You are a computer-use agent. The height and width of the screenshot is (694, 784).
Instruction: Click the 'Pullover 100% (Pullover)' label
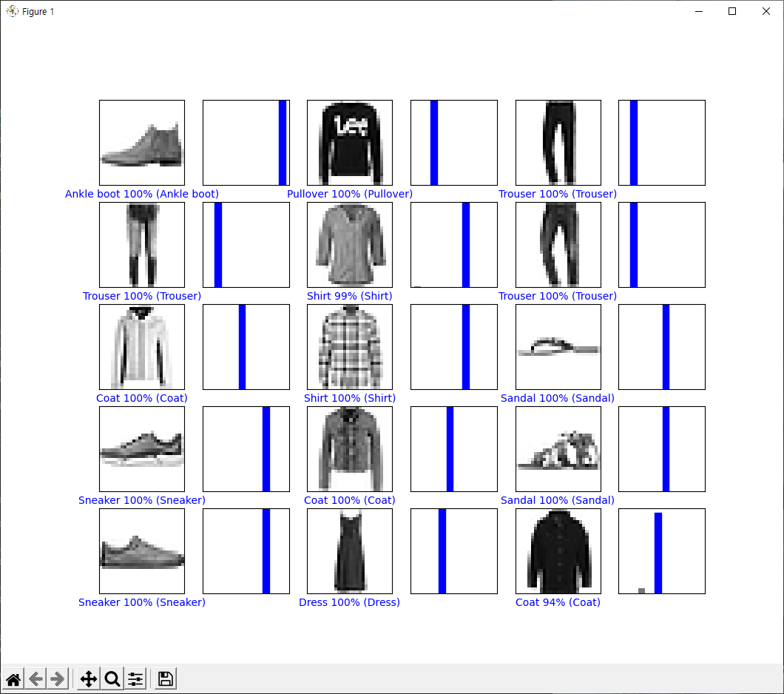(350, 194)
